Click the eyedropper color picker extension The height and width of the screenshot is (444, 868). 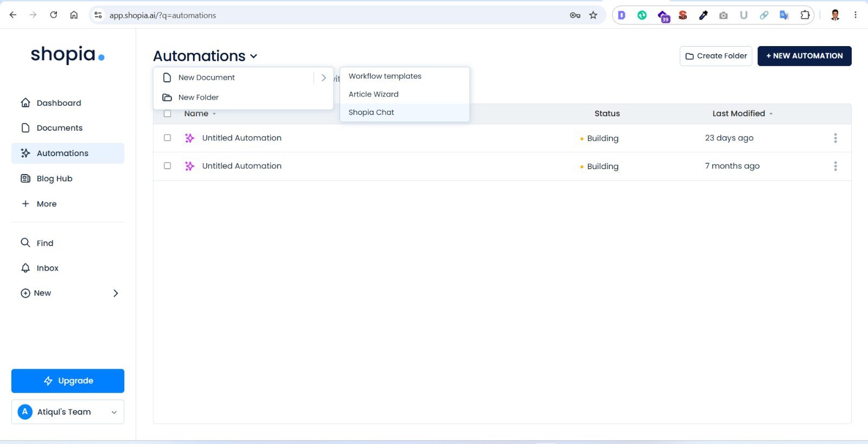click(703, 15)
